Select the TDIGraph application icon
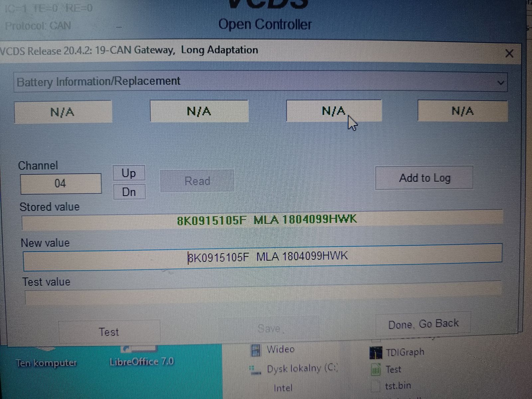The image size is (532, 399). [x=376, y=352]
